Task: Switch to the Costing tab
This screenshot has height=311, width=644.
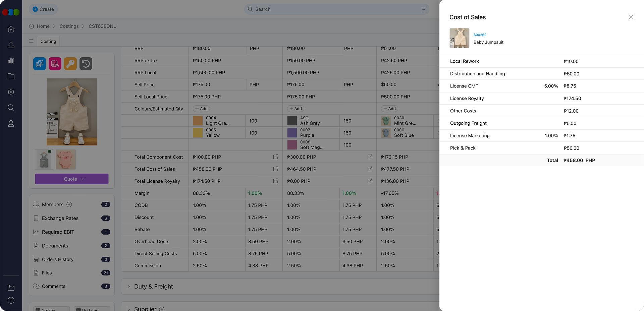Action: (48, 41)
